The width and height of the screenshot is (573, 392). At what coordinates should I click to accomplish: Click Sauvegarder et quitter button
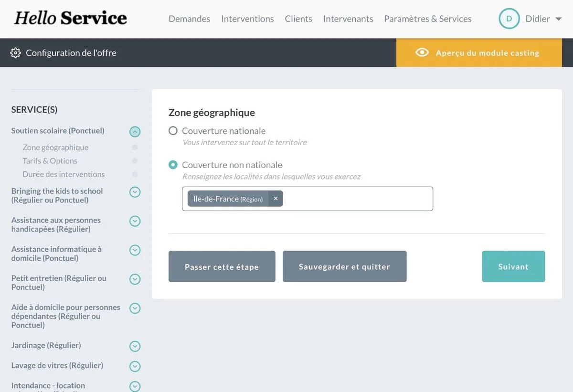[345, 266]
